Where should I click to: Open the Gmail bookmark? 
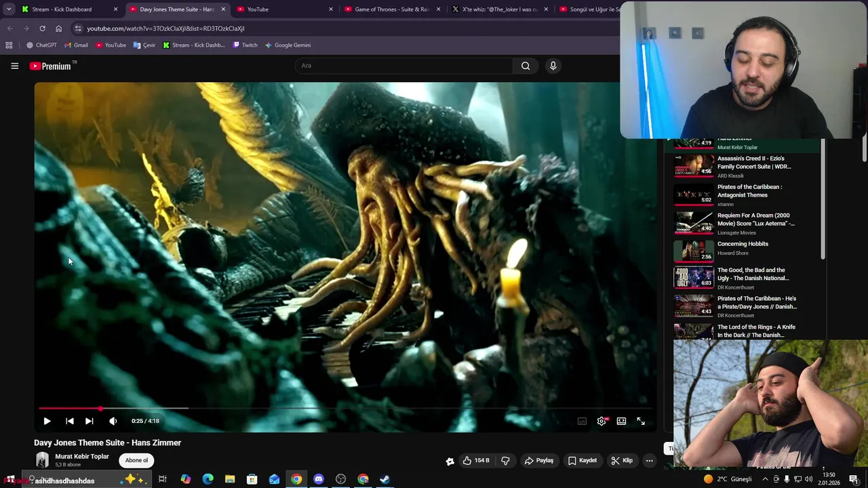coord(76,45)
